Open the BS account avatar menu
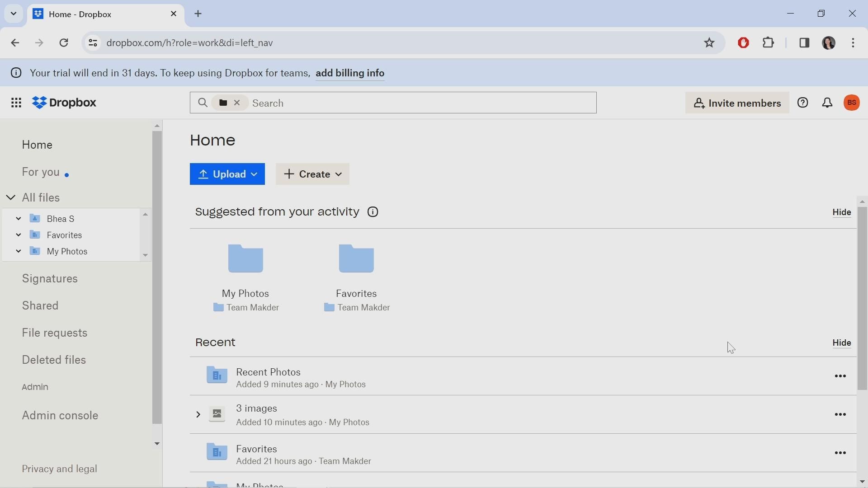 (x=852, y=103)
